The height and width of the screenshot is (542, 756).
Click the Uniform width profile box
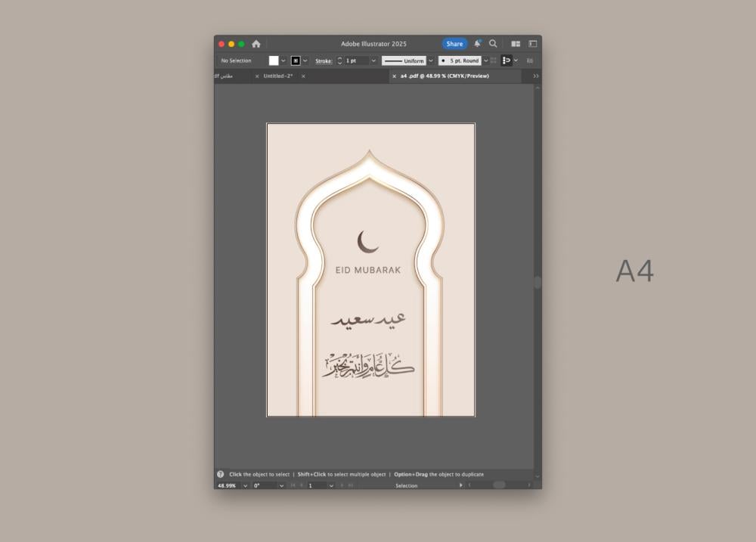pyautogui.click(x=404, y=60)
